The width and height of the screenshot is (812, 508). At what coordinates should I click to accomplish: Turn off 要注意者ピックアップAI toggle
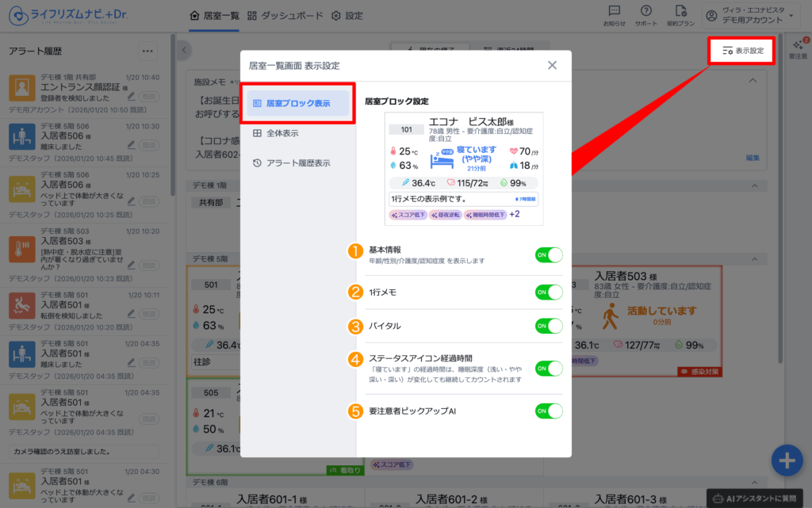[x=549, y=411]
